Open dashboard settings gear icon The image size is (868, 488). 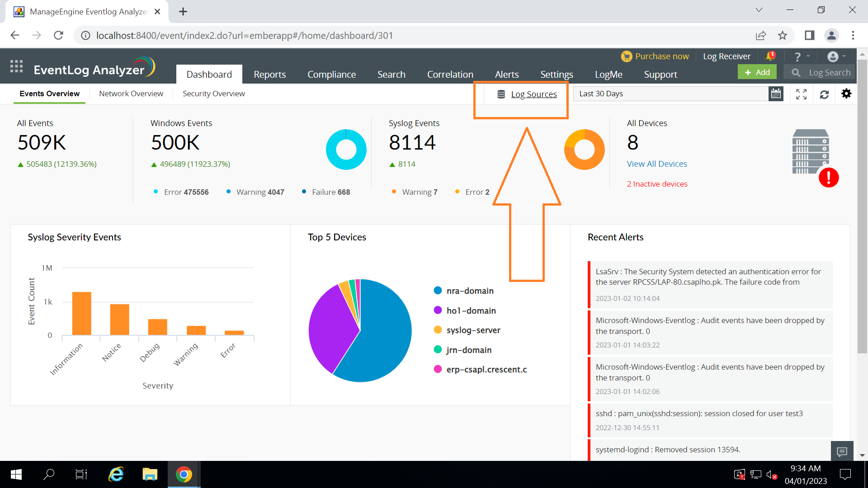click(846, 94)
